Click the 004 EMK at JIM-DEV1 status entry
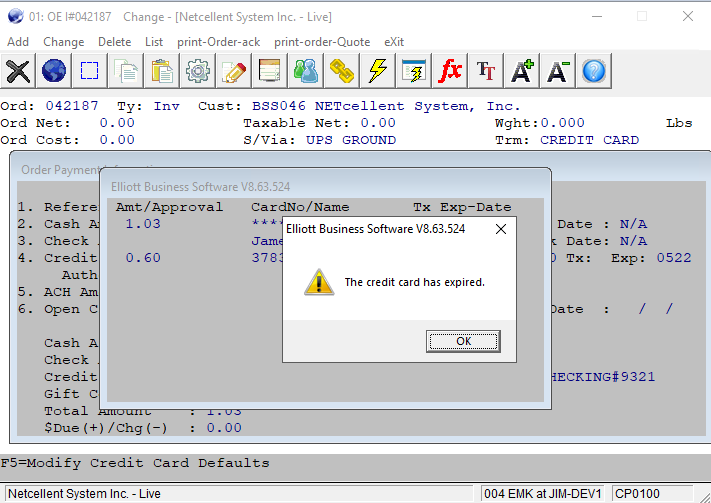Image resolution: width=711 pixels, height=503 pixels. 543,493
